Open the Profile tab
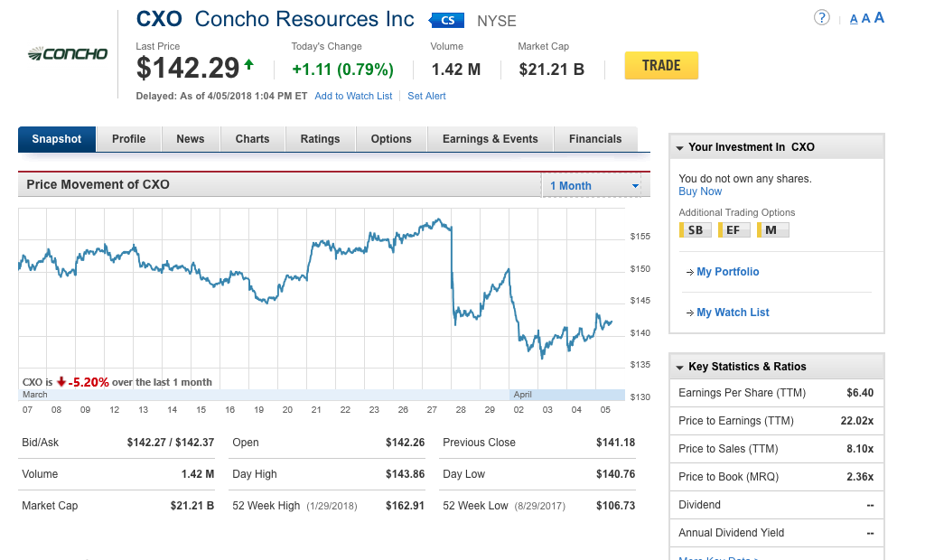 click(128, 139)
